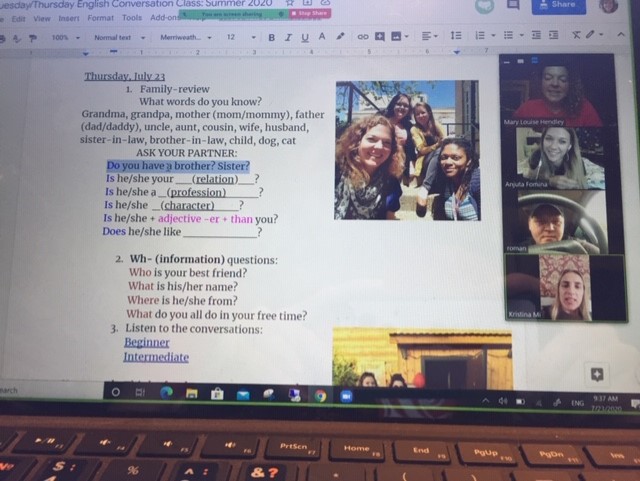Star the document title
Screen dimensions: 640x481
[287, 3]
